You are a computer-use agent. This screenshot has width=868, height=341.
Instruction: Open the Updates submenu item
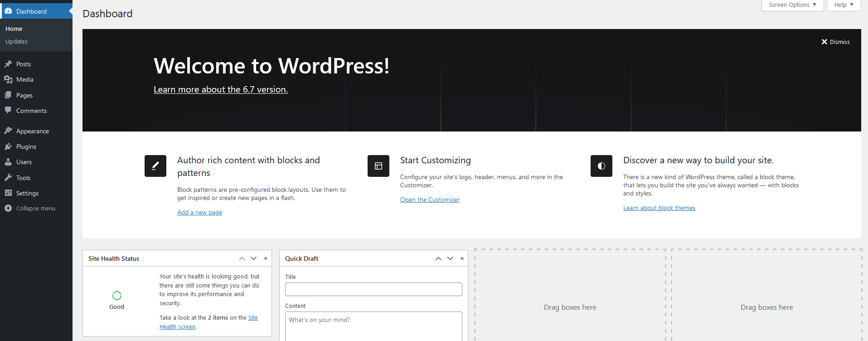16,41
